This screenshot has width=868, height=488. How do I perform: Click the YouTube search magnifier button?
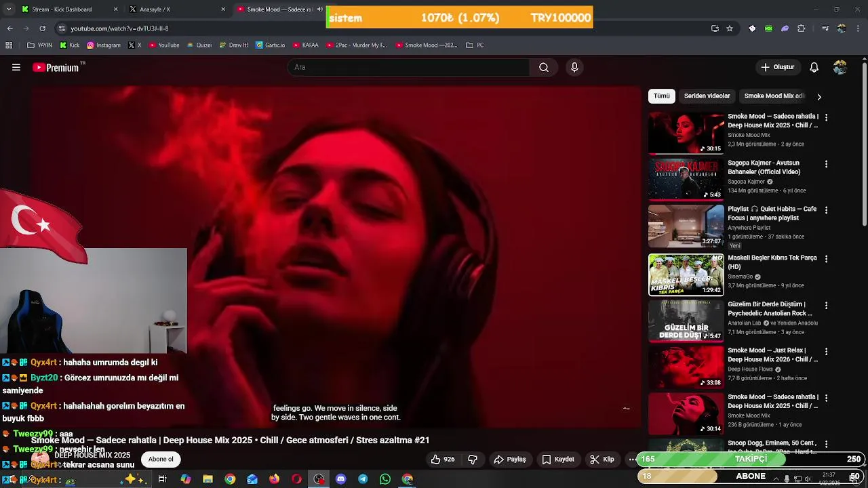point(544,67)
